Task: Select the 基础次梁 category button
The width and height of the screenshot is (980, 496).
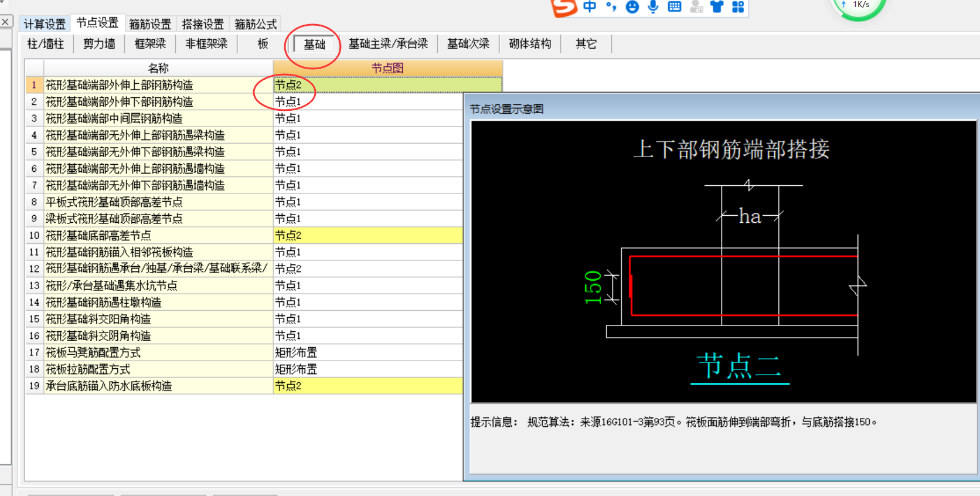Action: click(468, 44)
